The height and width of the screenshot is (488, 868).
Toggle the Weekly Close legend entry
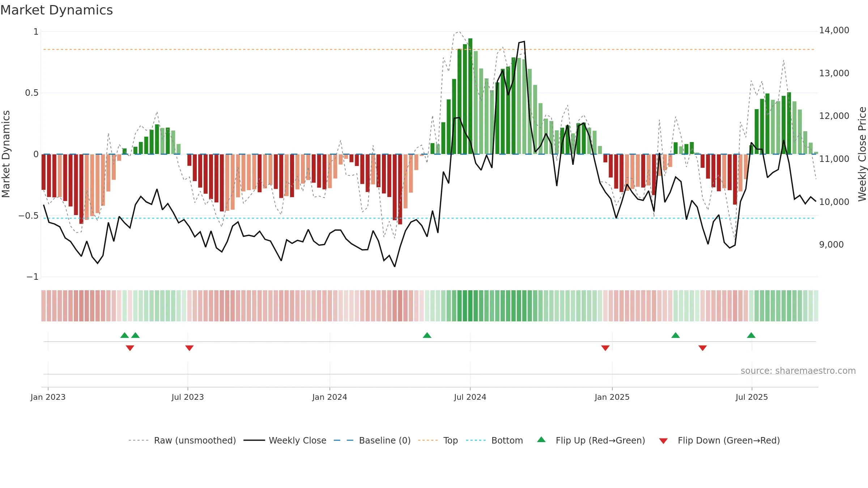pyautogui.click(x=285, y=440)
